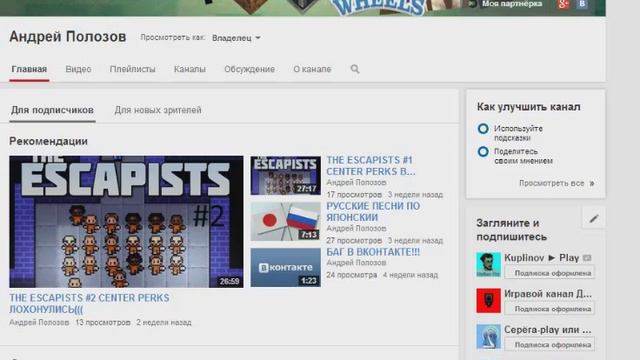This screenshot has width=640, height=360.
Task: Open Kuplinov ► Play channel name link
Action: [541, 258]
